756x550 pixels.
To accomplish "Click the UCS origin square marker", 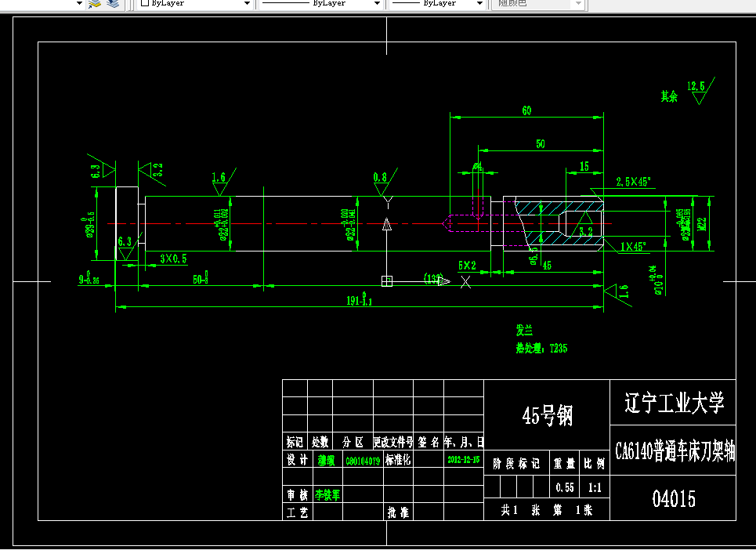I will click(387, 281).
